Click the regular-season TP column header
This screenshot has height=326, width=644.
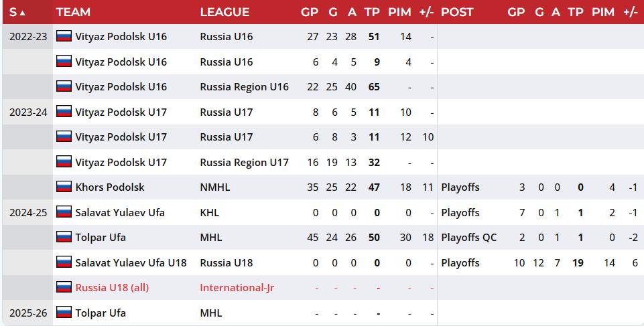(x=372, y=12)
